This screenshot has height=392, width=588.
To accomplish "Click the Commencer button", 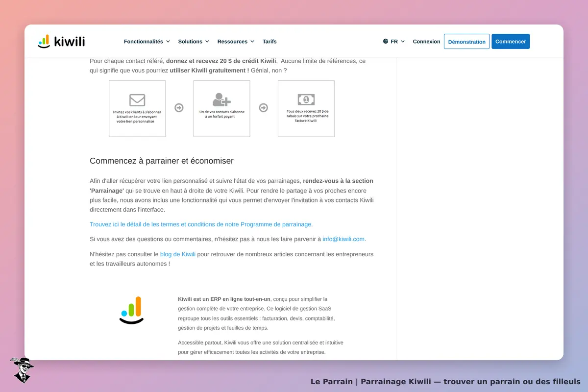I will click(511, 42).
